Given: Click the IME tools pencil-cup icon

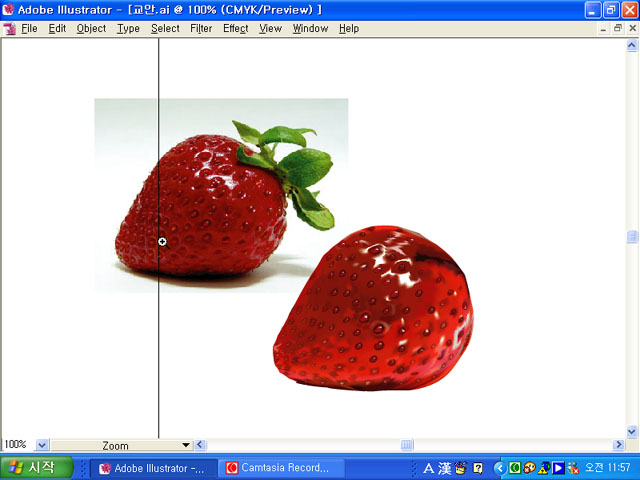Looking at the screenshot, I should pos(460,468).
